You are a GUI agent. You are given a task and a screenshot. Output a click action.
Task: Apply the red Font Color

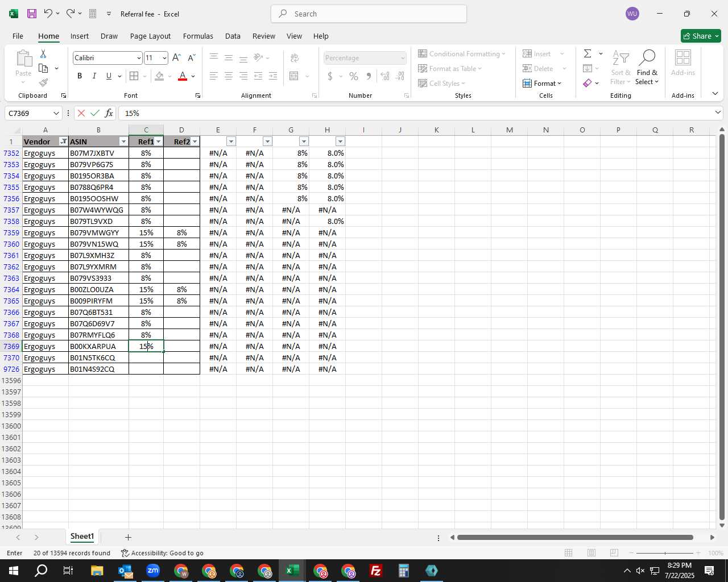click(x=183, y=76)
